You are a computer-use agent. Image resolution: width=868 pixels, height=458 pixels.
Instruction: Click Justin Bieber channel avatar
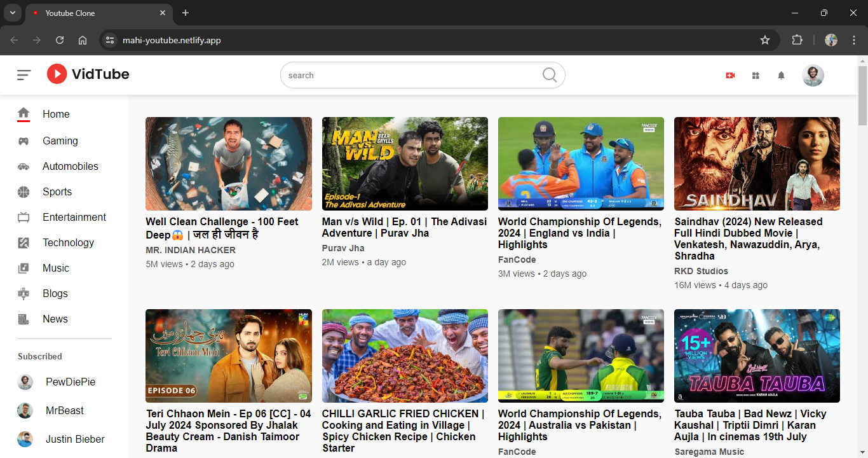pyautogui.click(x=25, y=439)
